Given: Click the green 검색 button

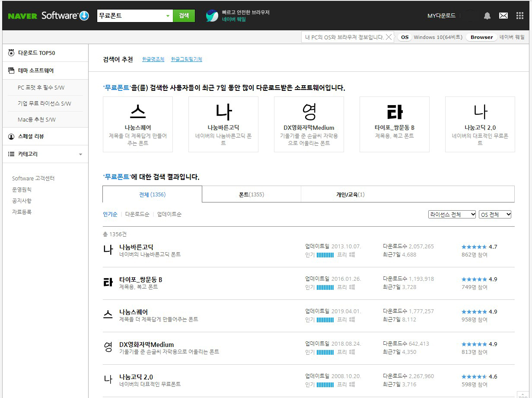Looking at the screenshot, I should point(184,16).
